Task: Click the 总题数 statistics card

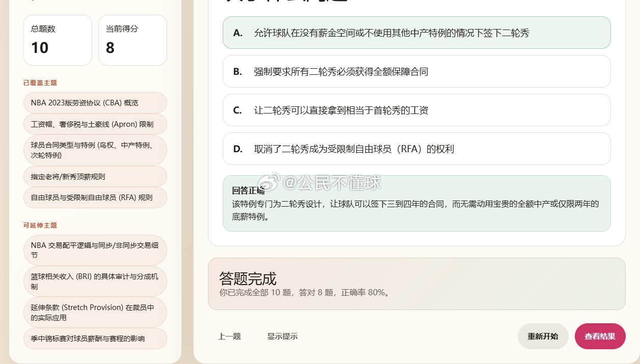Action: 58,40
